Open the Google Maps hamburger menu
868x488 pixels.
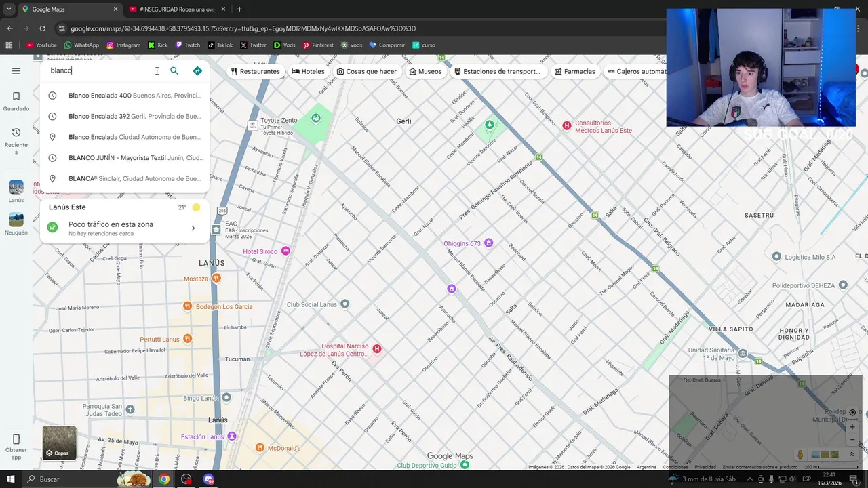point(16,70)
